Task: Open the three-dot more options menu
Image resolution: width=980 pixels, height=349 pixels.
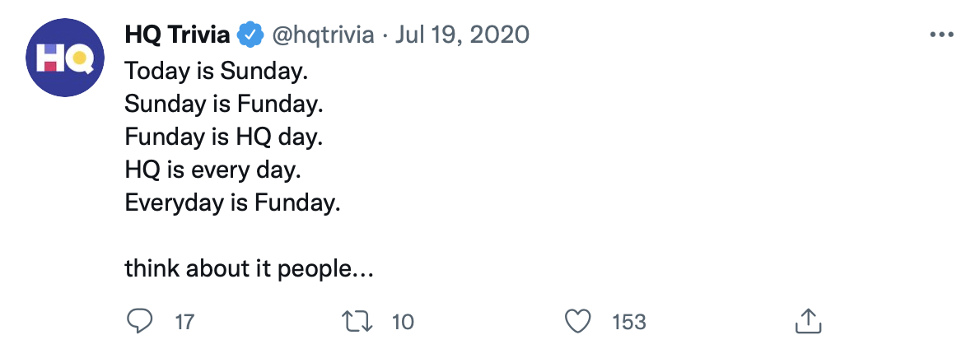Action: [x=941, y=35]
